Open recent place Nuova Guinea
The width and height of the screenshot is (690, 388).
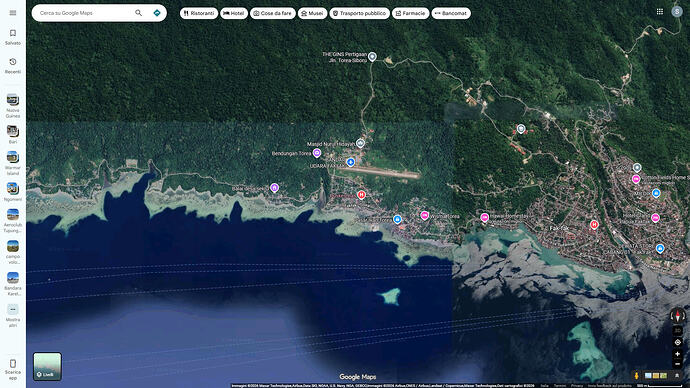[x=13, y=106]
